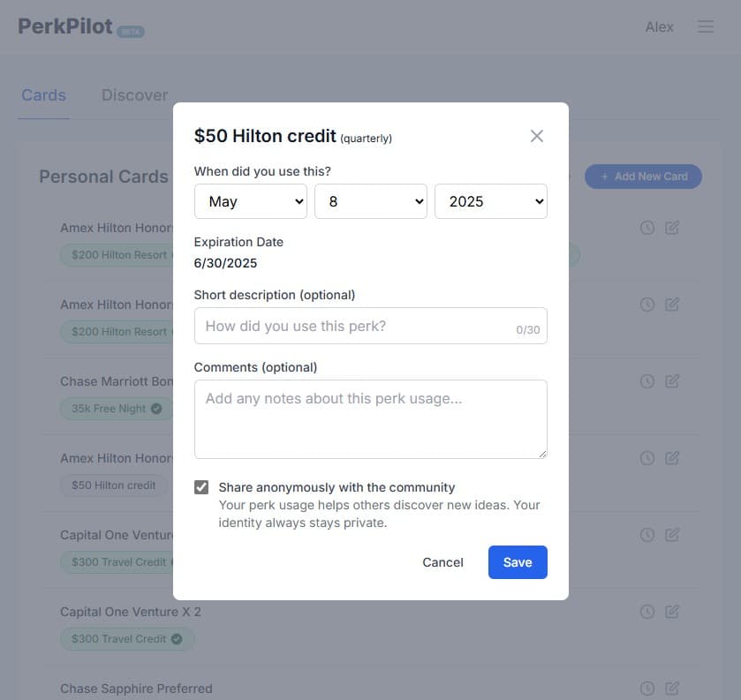741x700 pixels.
Task: Select the Cards tab
Action: tap(43, 95)
